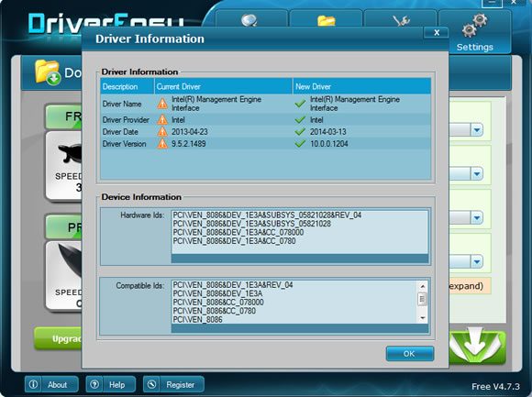
Task: Select compatible ID PCI\VEN_8086&DEV_1E3A&REV_04
Action: (233, 285)
